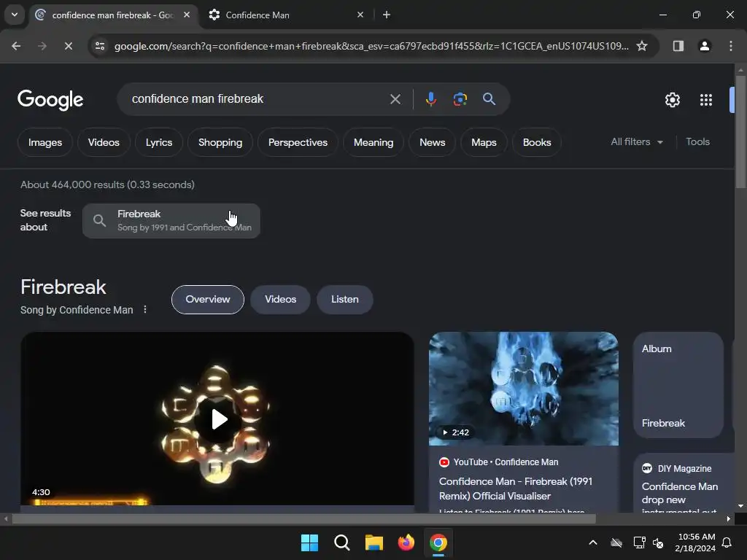Image resolution: width=747 pixels, height=560 pixels.
Task: Open the Google apps grid
Action: pos(705,100)
